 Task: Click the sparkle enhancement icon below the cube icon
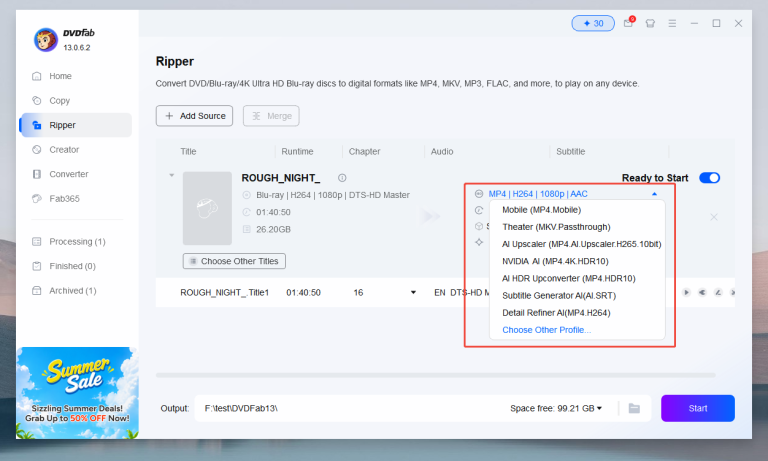click(x=479, y=242)
